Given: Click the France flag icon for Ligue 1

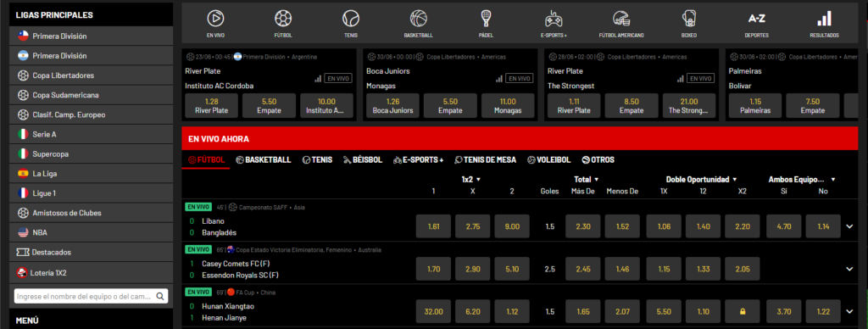Looking at the screenshot, I should point(23,193).
